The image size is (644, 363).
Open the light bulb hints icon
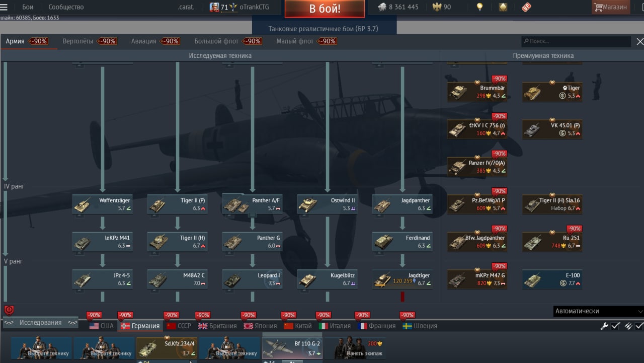tap(480, 7)
